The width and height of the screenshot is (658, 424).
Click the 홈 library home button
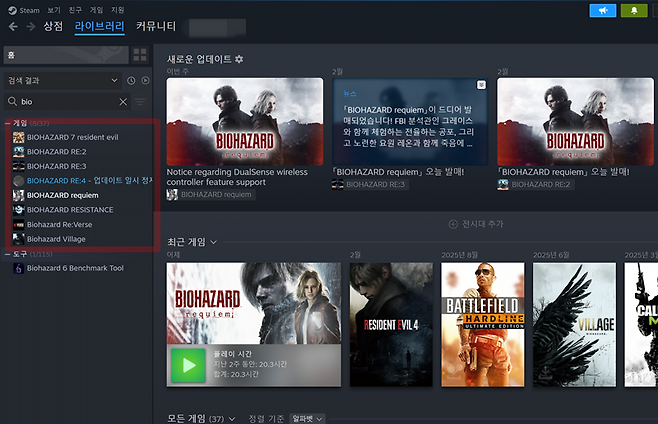[66, 55]
